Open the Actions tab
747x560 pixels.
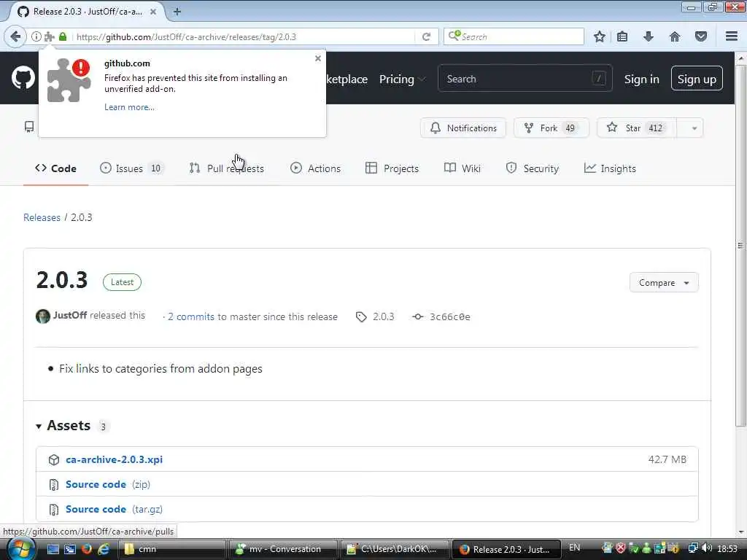(315, 168)
